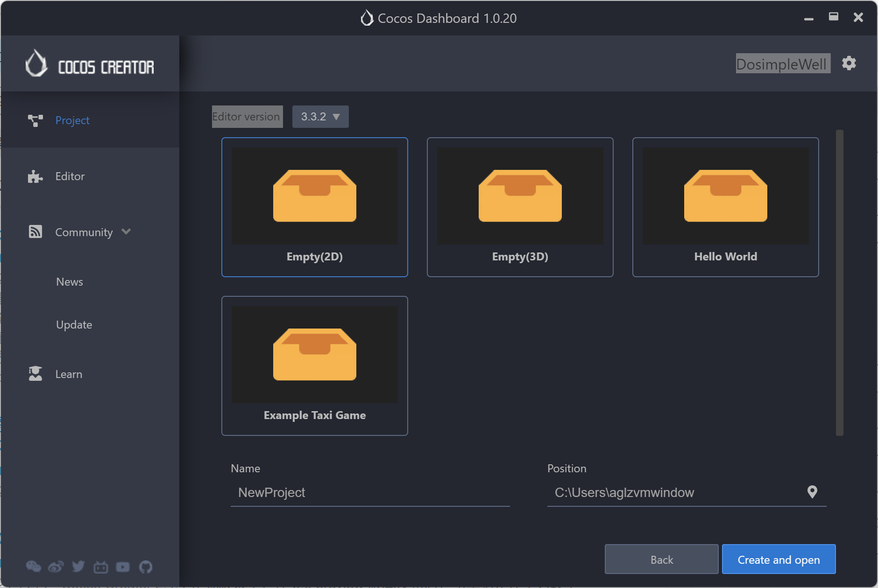Open the News page
Viewport: 878px width, 588px height.
coord(70,281)
